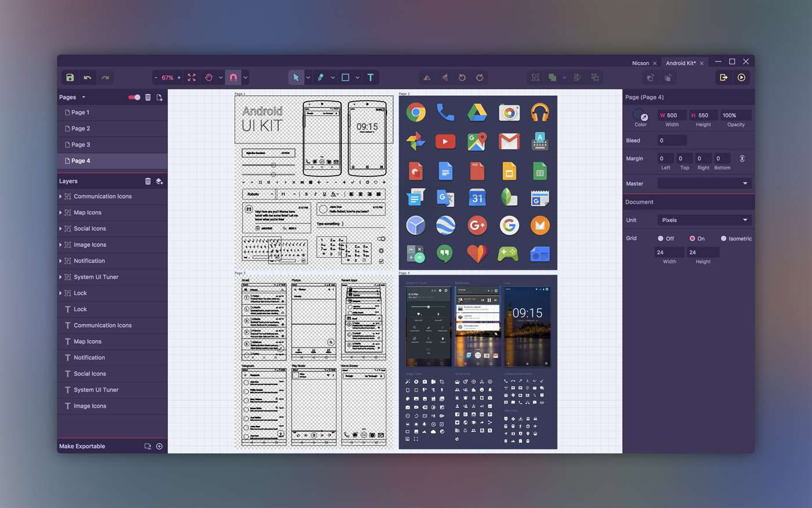Select the Text tool
The width and height of the screenshot is (812, 508).
pyautogui.click(x=370, y=77)
